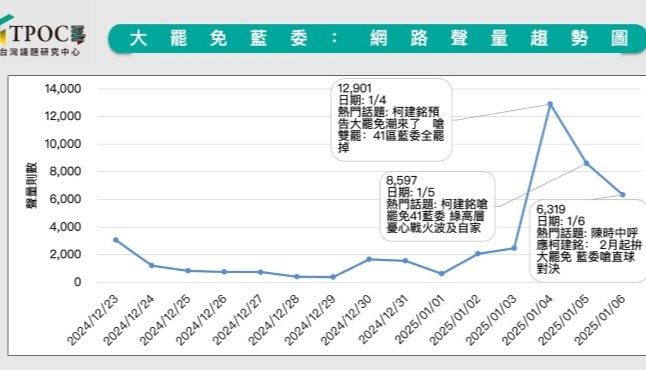Click the 2025/01/06 x-axis label
This screenshot has height=370, width=646.
click(599, 321)
